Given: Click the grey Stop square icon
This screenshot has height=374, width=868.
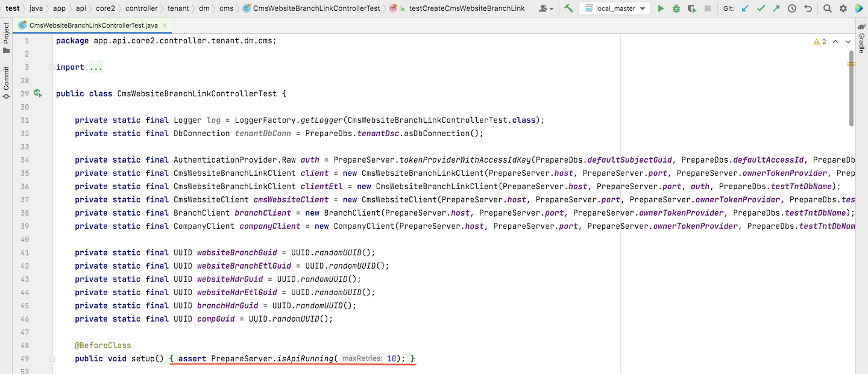Looking at the screenshot, I should tap(708, 8).
